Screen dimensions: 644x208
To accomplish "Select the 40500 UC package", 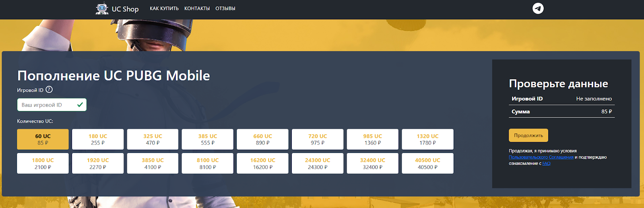I will pyautogui.click(x=427, y=163).
